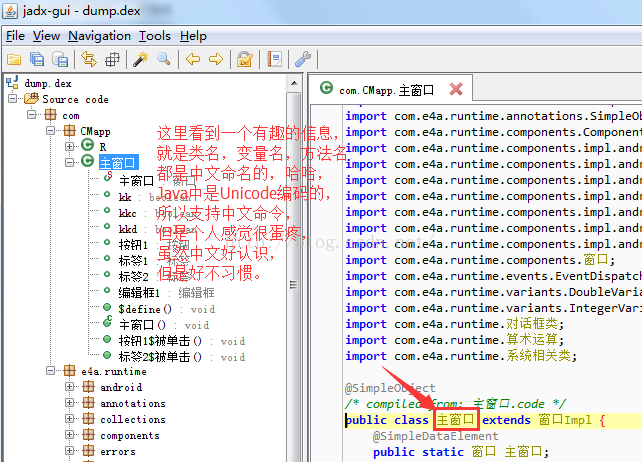
Task: Expand the android package node
Action: point(69,387)
